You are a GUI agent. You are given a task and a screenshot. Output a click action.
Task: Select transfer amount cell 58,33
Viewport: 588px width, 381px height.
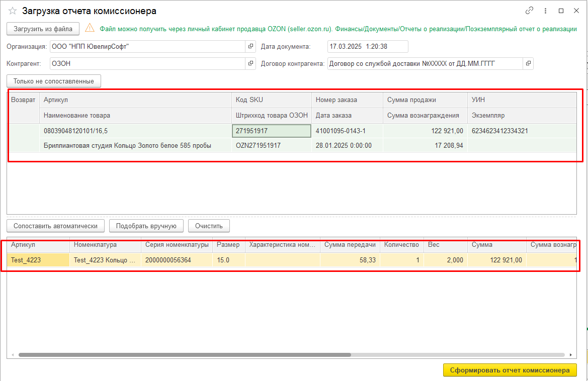click(x=350, y=260)
